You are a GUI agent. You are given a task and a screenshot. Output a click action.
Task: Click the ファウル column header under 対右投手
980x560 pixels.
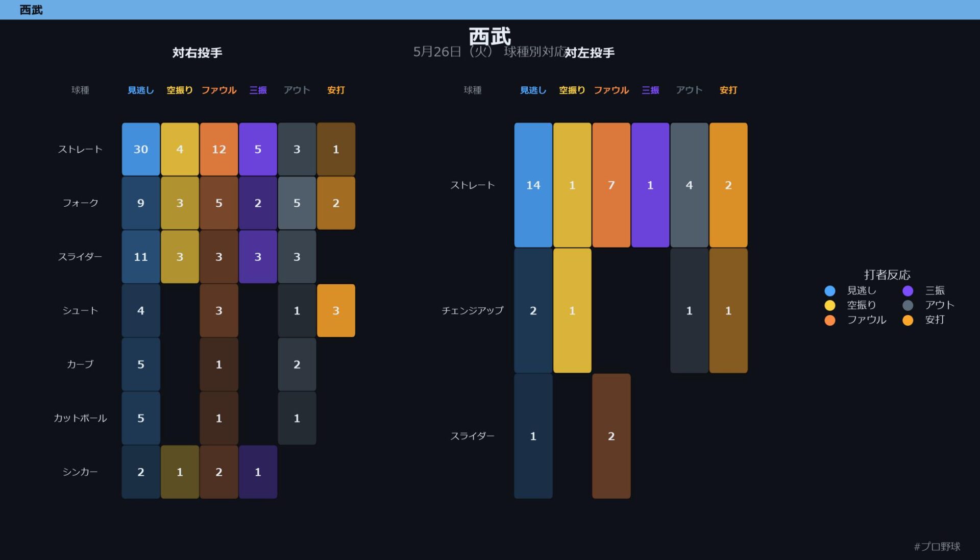coord(219,90)
